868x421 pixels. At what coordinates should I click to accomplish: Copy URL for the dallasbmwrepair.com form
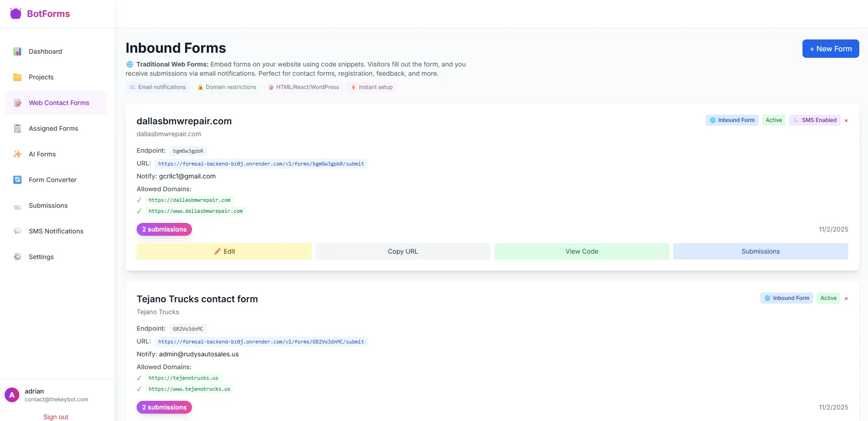tap(402, 251)
